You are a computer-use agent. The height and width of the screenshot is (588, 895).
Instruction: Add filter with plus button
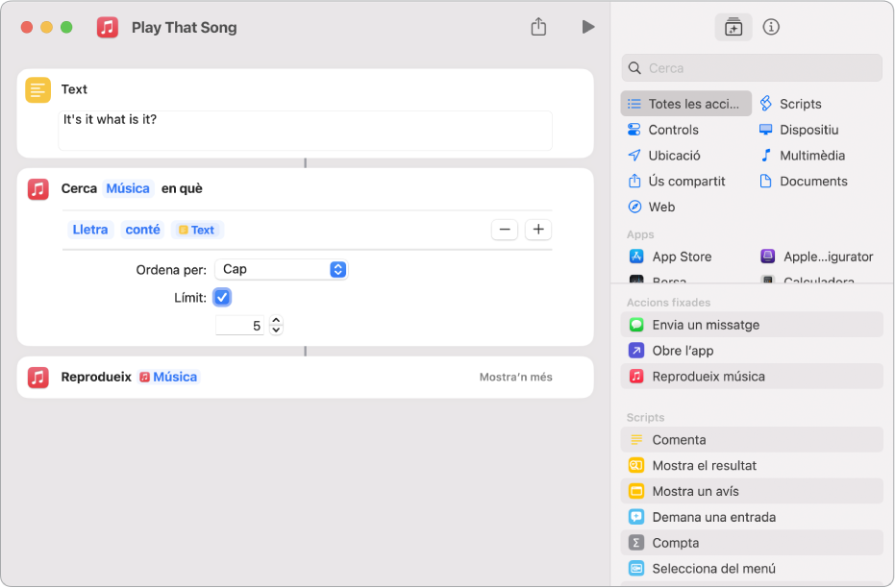coord(537,230)
